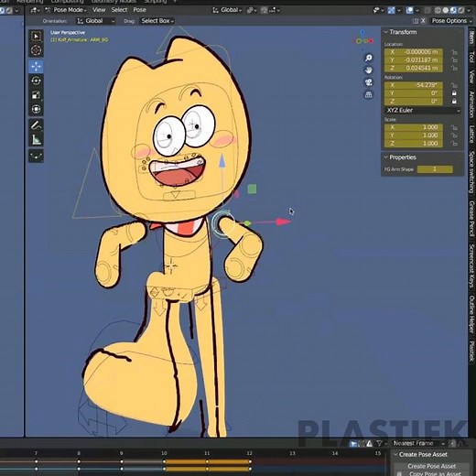Viewport: 476px width, 476px height.
Task: Unlock Rotation Y
Action: (x=454, y=93)
